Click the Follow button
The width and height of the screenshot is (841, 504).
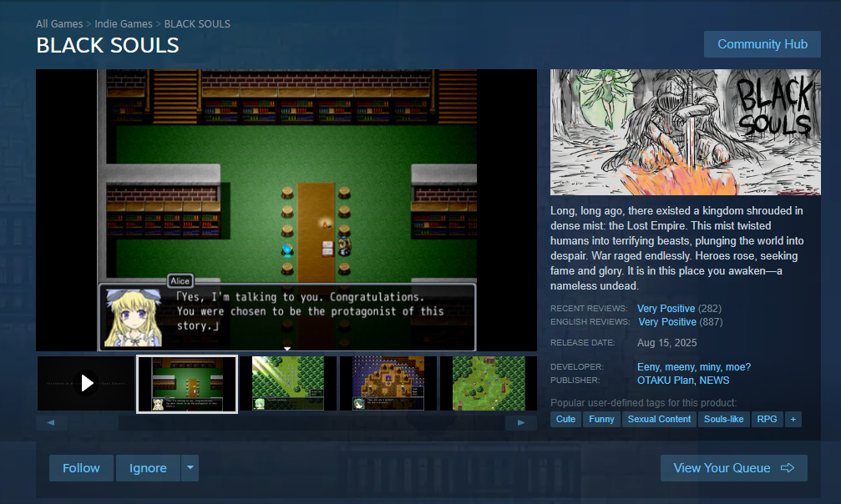pos(81,468)
